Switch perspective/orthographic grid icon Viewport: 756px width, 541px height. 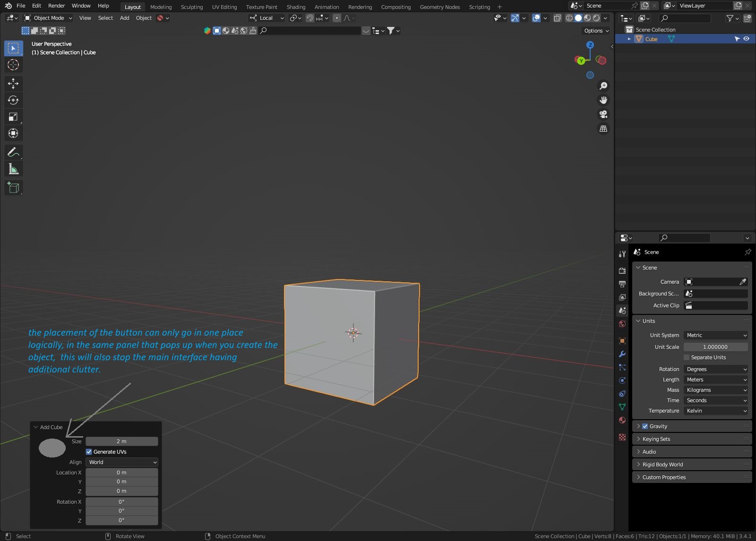pos(603,128)
